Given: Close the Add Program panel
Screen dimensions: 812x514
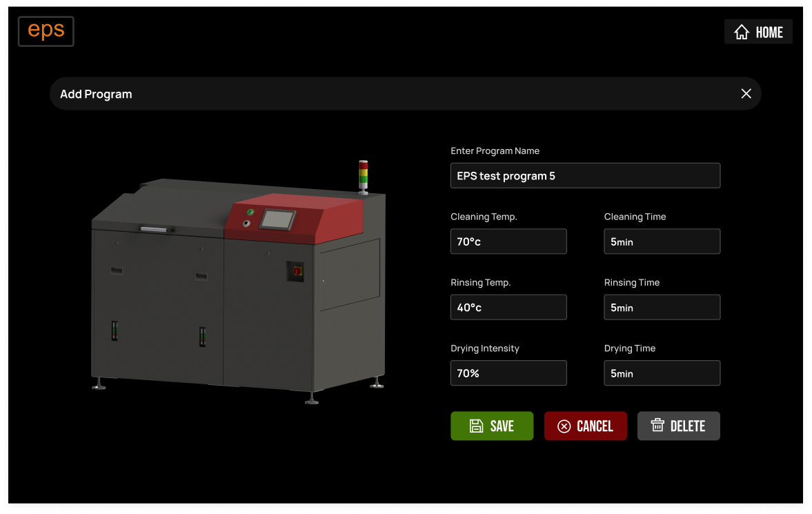Looking at the screenshot, I should (746, 94).
